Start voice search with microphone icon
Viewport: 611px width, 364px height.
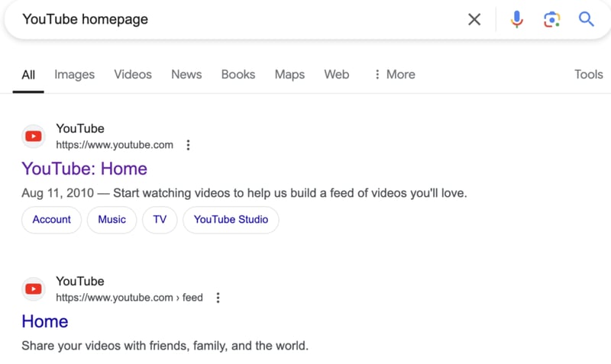[517, 19]
